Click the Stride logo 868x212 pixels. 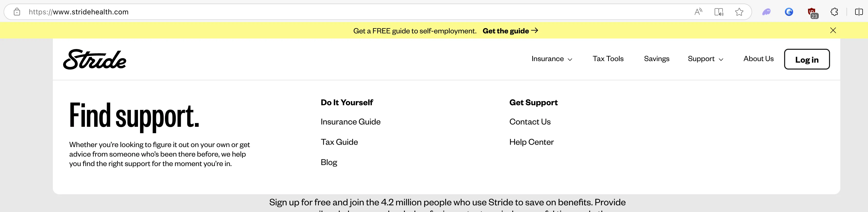tap(95, 60)
